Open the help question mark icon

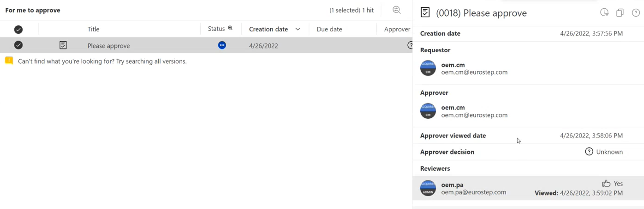[x=635, y=13]
